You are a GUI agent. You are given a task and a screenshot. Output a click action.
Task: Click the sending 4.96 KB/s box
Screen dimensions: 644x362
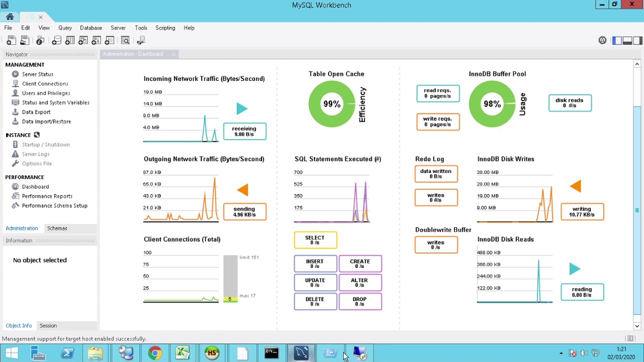coord(245,212)
